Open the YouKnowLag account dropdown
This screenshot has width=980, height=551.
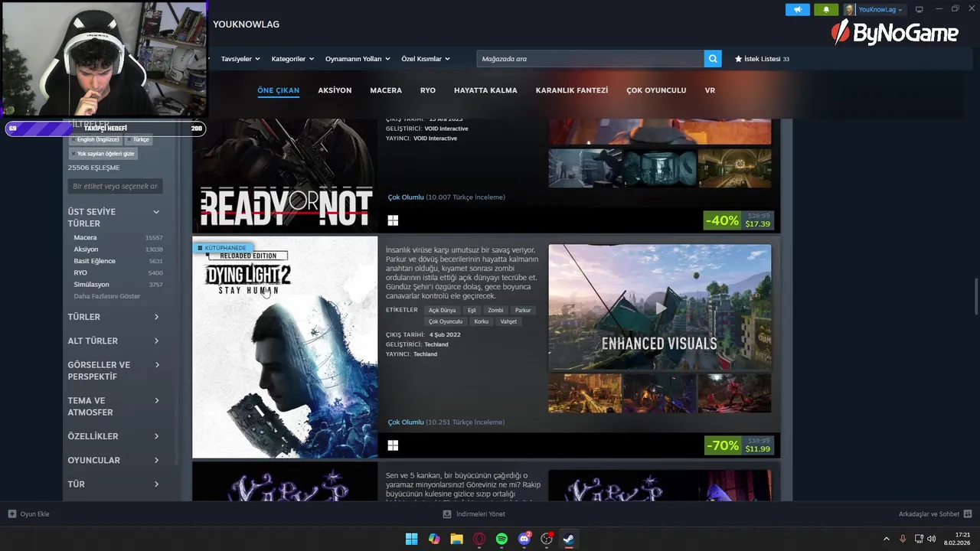pyautogui.click(x=880, y=10)
